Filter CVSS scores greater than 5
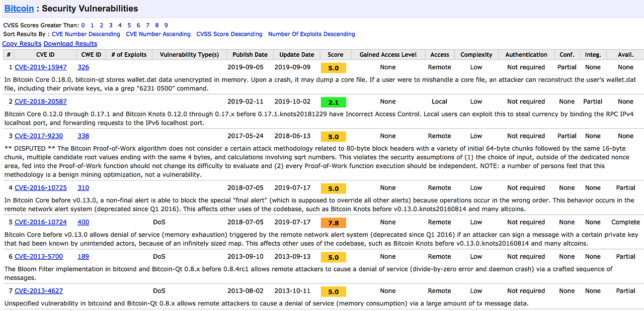Screen dimensions: 644x311 (129, 25)
